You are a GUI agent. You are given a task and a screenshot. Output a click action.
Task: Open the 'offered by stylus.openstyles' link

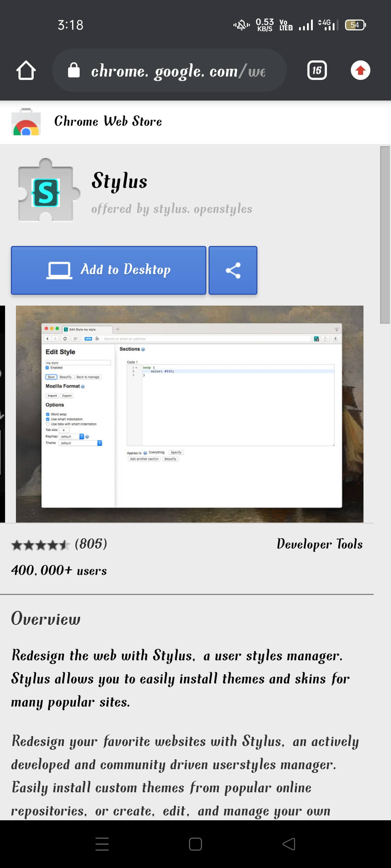tap(172, 209)
